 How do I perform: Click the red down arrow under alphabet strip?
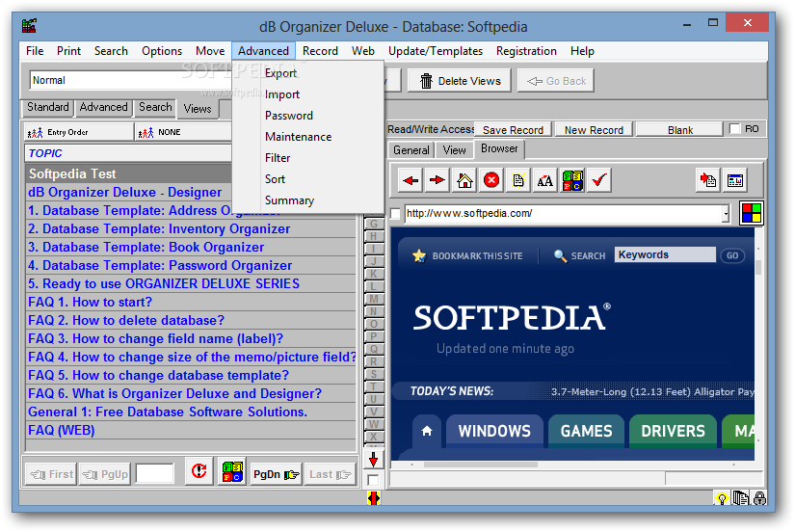(373, 460)
